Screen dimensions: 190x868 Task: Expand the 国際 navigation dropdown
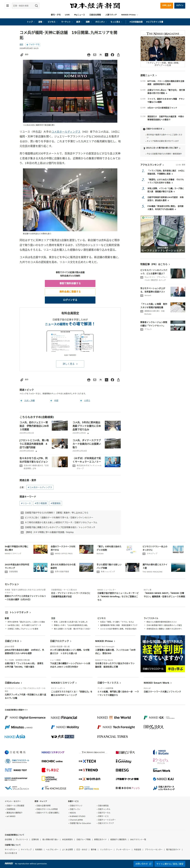click(89, 22)
